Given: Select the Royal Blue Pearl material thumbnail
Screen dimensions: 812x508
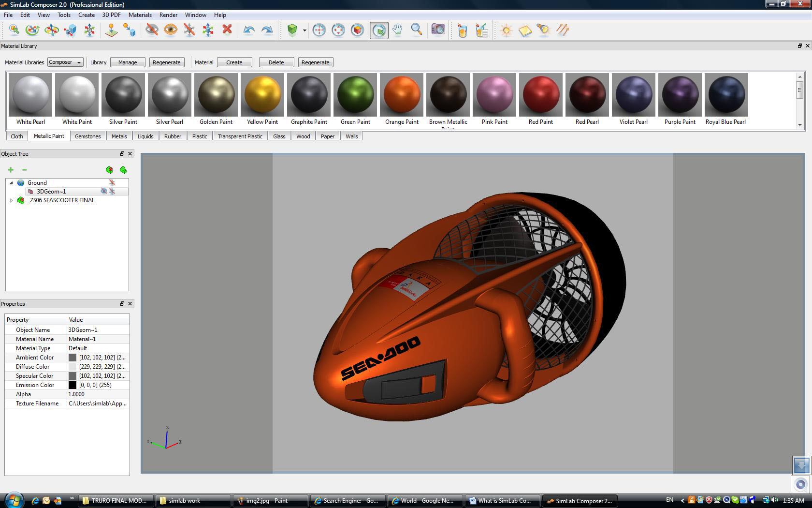Looking at the screenshot, I should [726, 95].
